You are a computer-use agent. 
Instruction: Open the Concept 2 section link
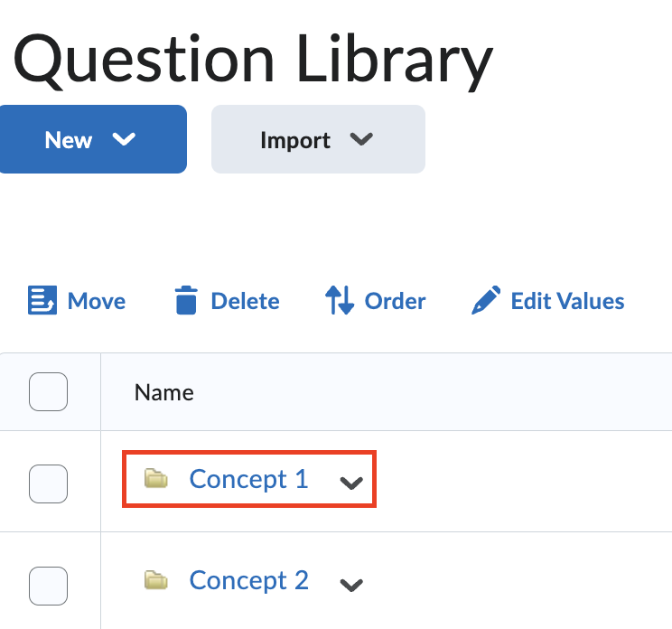pyautogui.click(x=248, y=580)
